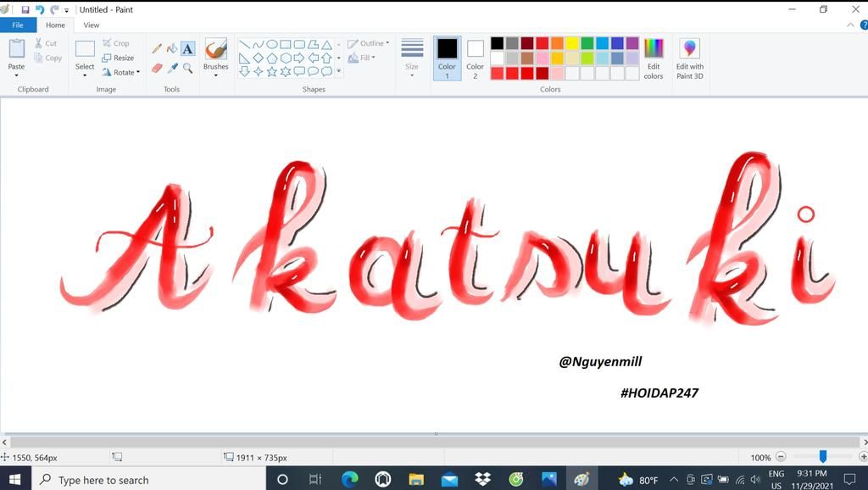Activate the Color 2 background selector
868x490 pixels.
pyautogui.click(x=475, y=58)
